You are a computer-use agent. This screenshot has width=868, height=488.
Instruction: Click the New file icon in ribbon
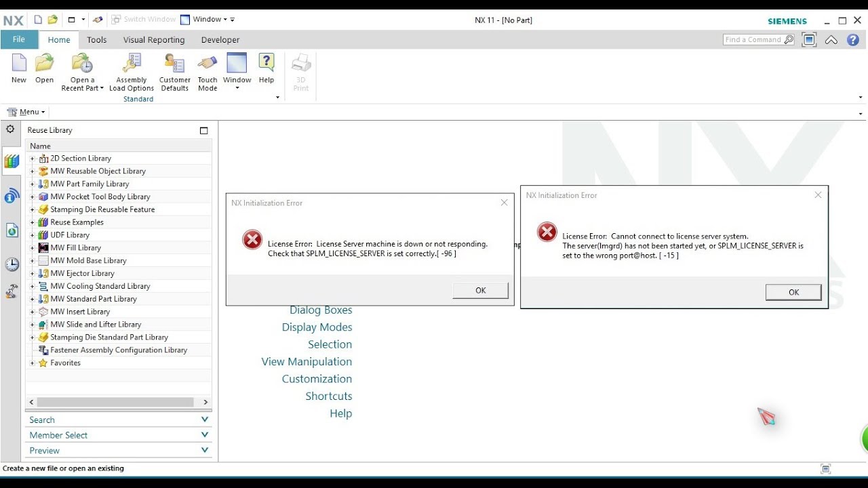coord(19,64)
